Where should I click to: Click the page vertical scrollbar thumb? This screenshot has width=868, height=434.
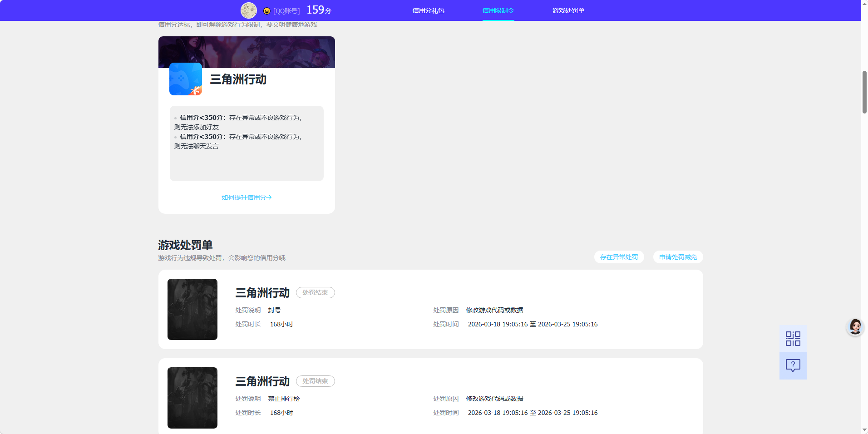864,92
